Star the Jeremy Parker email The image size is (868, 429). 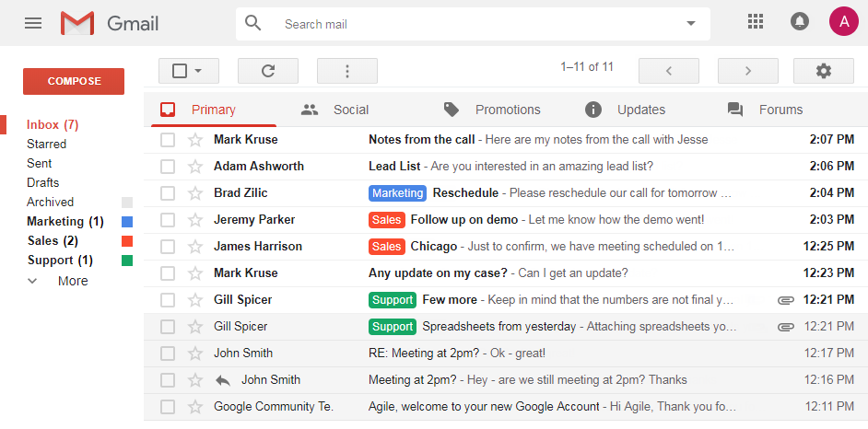click(x=194, y=220)
